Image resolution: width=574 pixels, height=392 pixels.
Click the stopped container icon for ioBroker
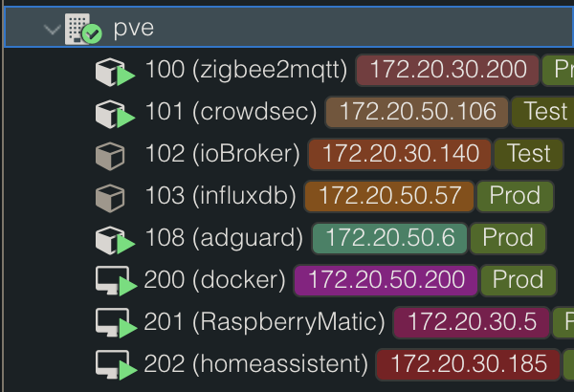(x=110, y=156)
